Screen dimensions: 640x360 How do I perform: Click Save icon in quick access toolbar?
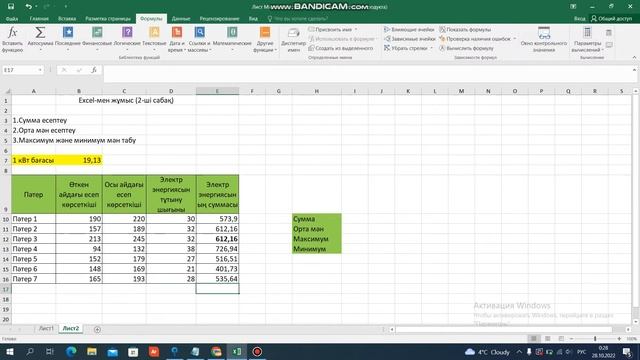pyautogui.click(x=11, y=7)
